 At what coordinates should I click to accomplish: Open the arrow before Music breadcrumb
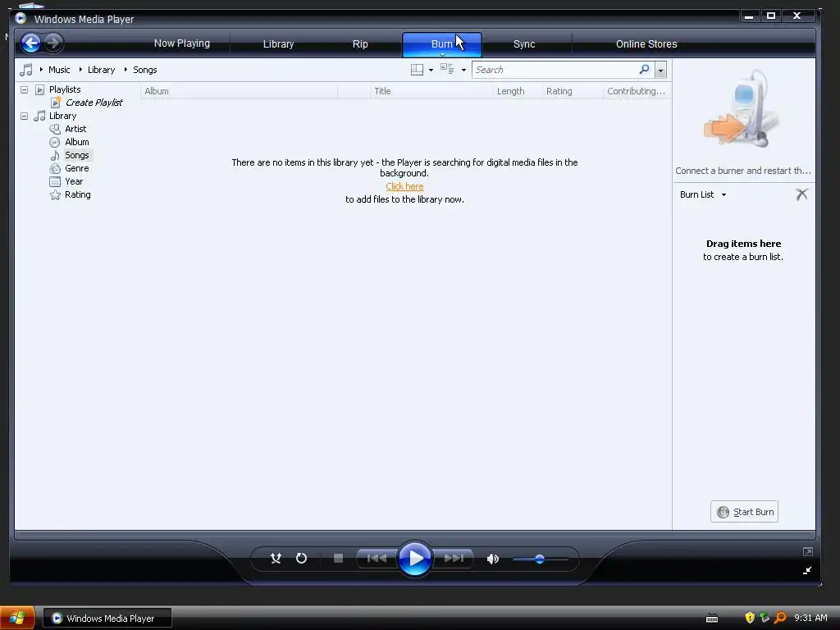tap(41, 70)
